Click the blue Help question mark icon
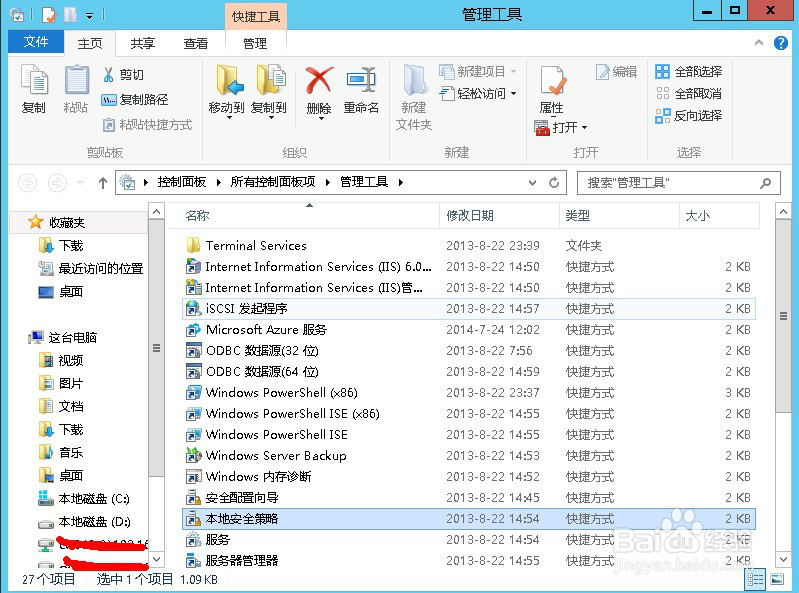This screenshot has width=799, height=593. [780, 43]
